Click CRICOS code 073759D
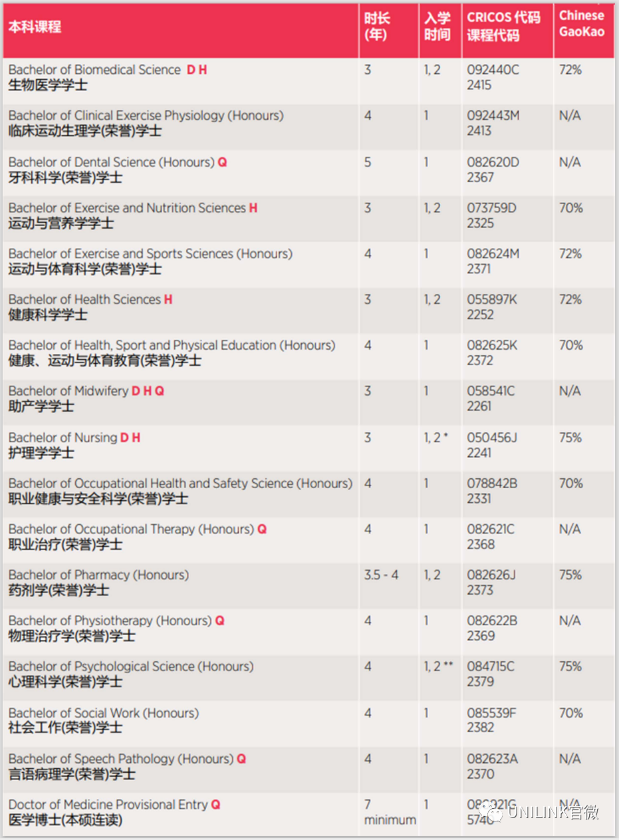Image resolution: width=619 pixels, height=840 pixels. click(492, 208)
